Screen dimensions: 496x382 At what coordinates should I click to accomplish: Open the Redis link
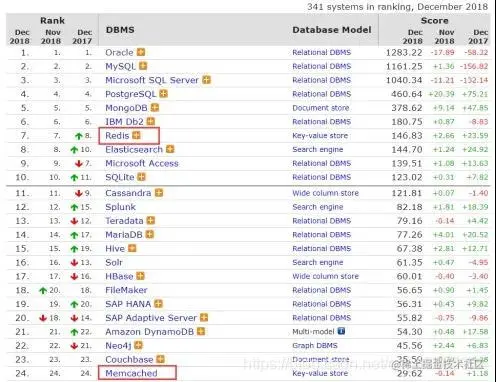(x=117, y=136)
